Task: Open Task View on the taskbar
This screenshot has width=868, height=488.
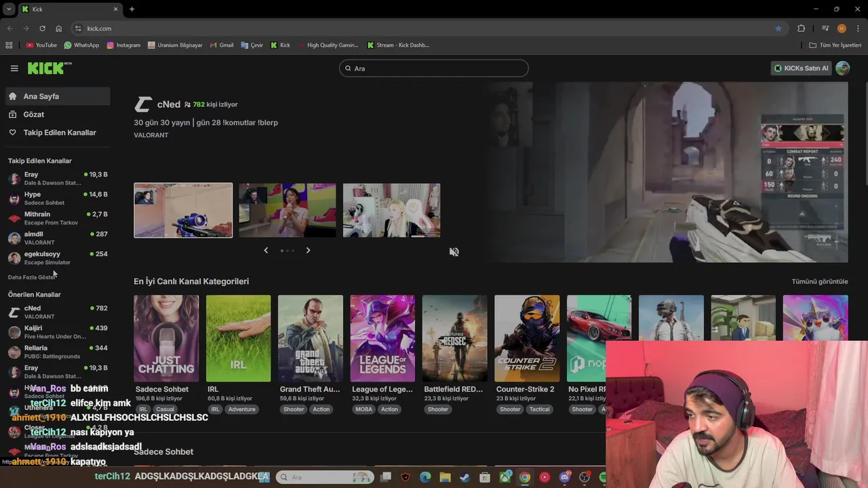Action: (x=386, y=477)
